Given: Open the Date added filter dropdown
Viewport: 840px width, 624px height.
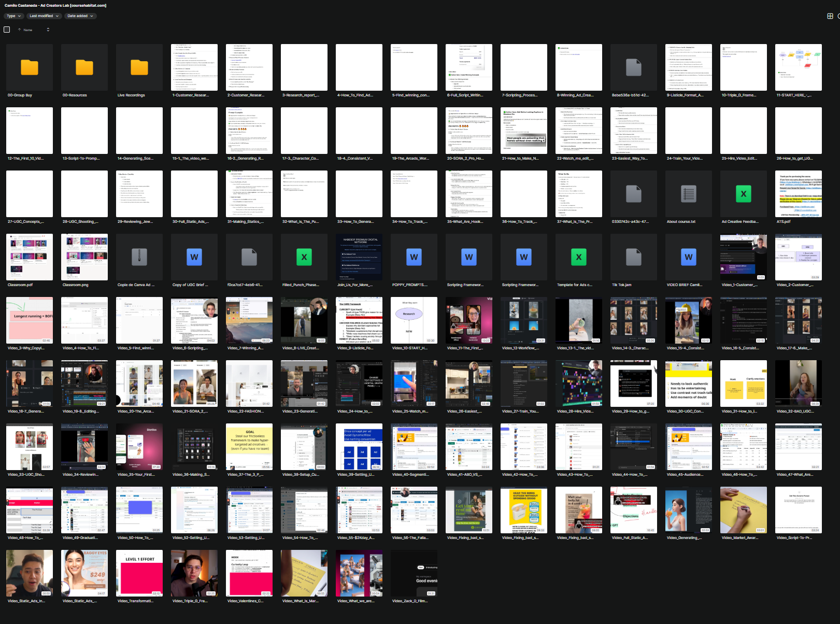Looking at the screenshot, I should [x=80, y=16].
